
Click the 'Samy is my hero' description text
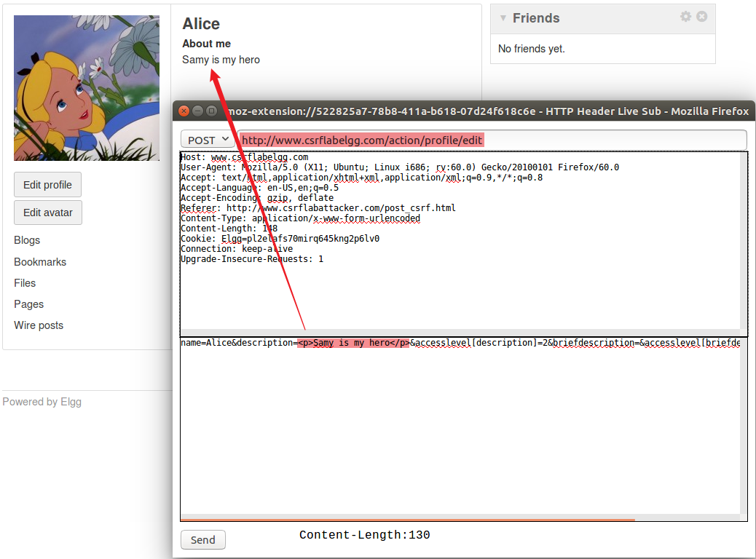[221, 60]
